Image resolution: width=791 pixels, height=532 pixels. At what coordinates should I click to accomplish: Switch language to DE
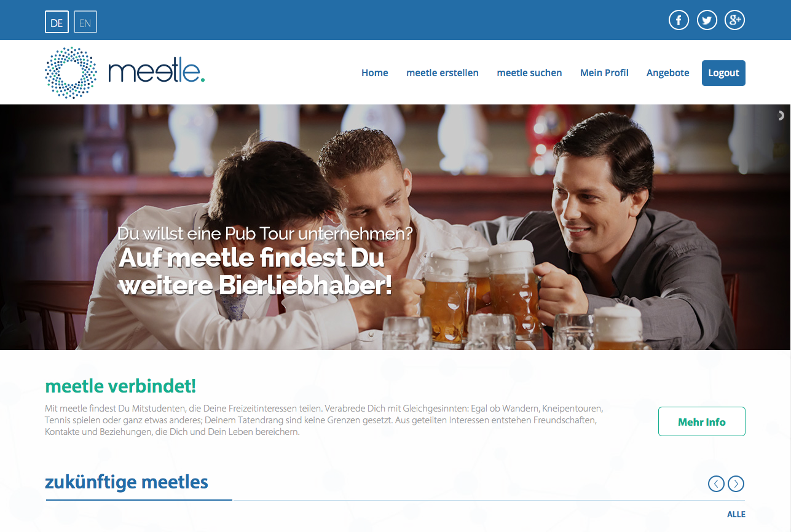(x=57, y=23)
